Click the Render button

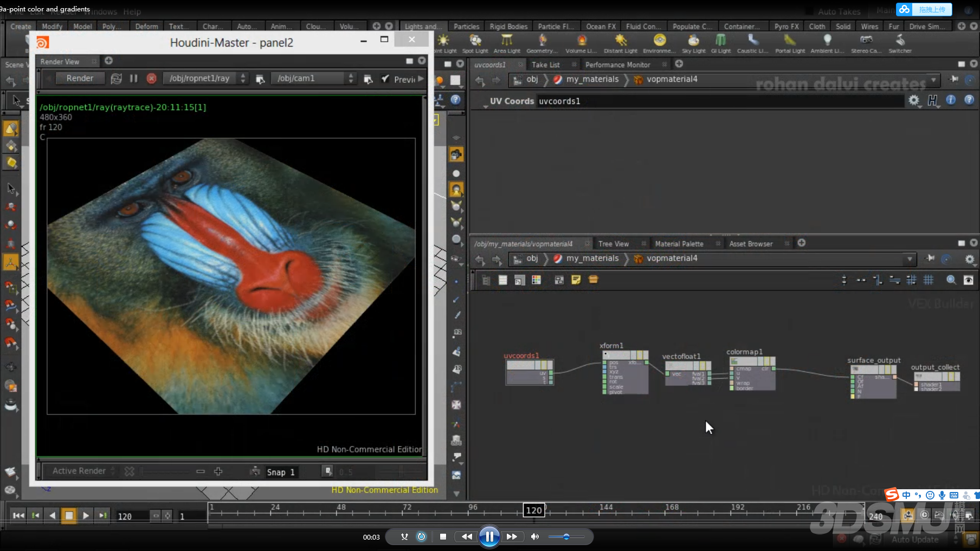coord(80,79)
